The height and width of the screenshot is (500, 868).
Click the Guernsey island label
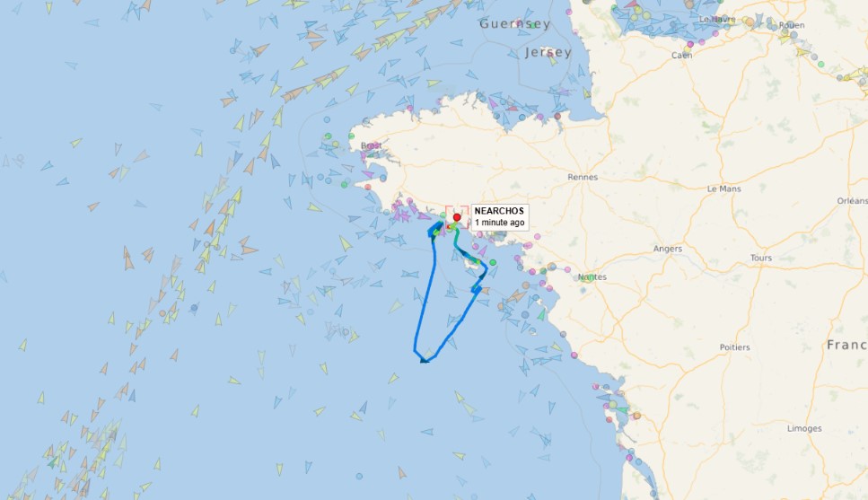pos(515,24)
